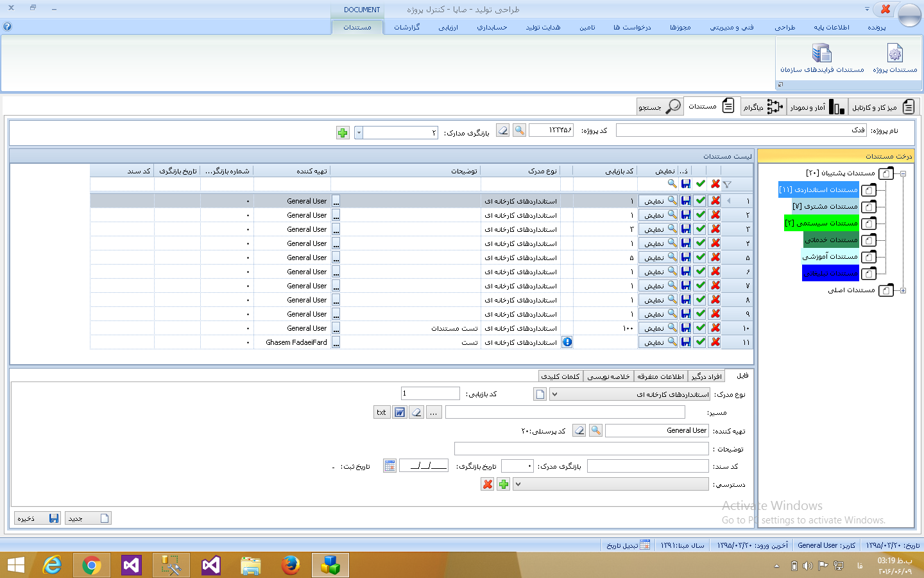Switch to the دیاگرام tab
Screen dimensions: 924x578
[762, 107]
